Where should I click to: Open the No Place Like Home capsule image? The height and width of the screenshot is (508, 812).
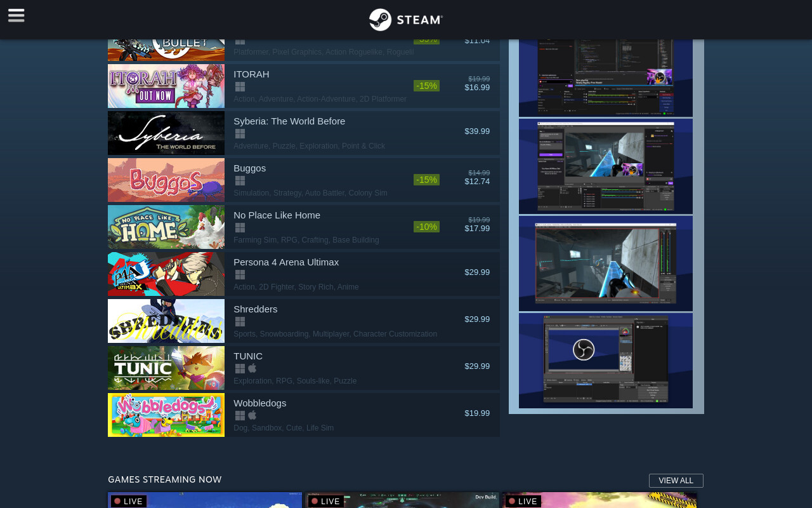point(166,227)
